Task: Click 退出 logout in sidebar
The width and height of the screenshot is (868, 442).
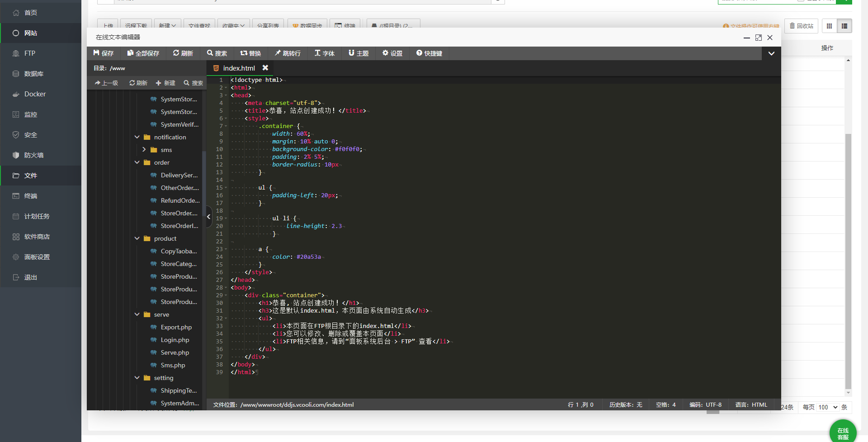Action: (x=41, y=277)
